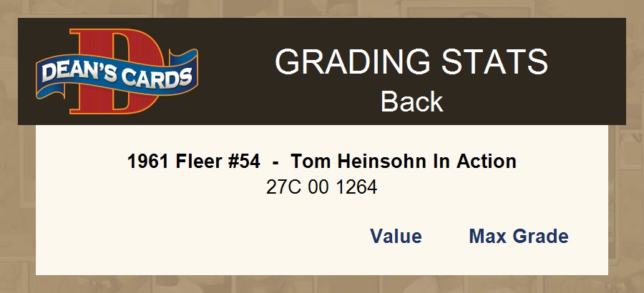Viewport: 644px width, 293px height.
Task: Select the Max Grade column header
Action: 518,237
